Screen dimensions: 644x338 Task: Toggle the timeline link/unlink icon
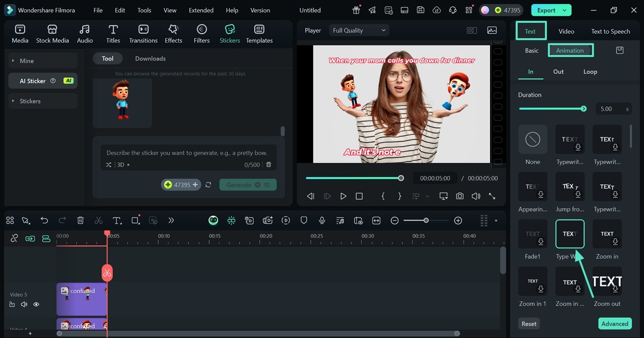(x=14, y=238)
